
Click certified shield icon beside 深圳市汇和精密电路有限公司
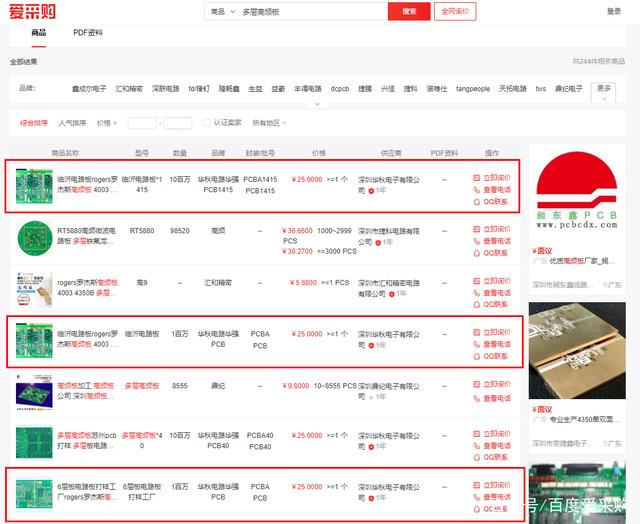click(391, 294)
